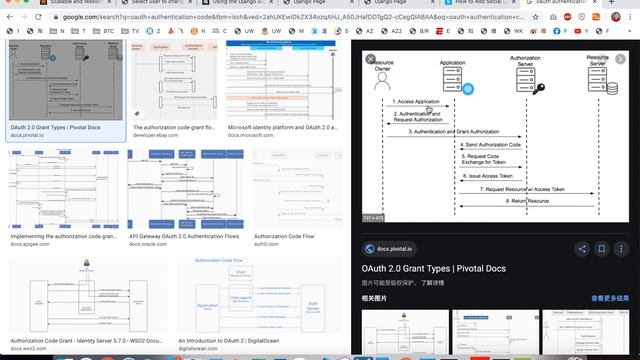Close the image preview panel
640x360 pixels.
[371, 59]
